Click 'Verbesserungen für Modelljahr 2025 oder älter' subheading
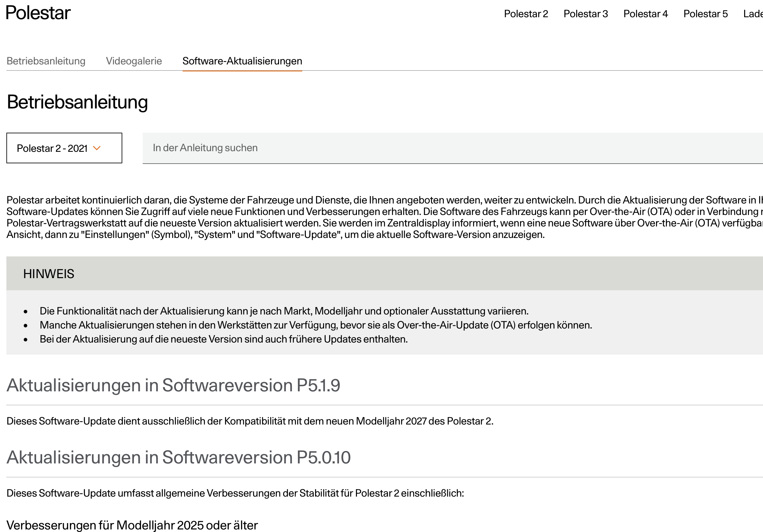 point(132,525)
